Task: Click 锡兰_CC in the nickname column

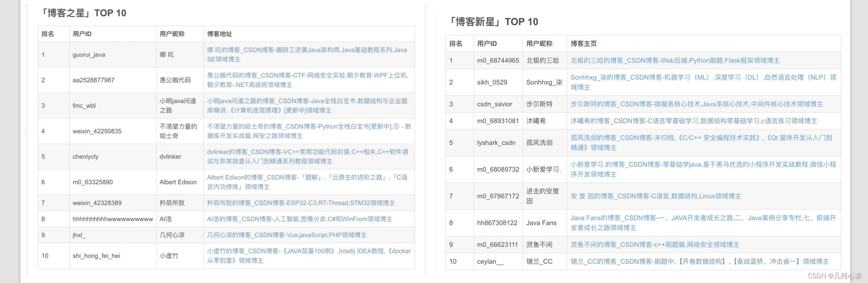Action: click(x=539, y=261)
